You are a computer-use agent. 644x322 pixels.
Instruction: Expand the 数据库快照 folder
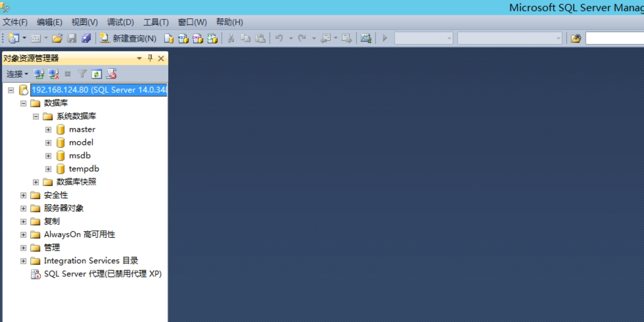(x=36, y=182)
